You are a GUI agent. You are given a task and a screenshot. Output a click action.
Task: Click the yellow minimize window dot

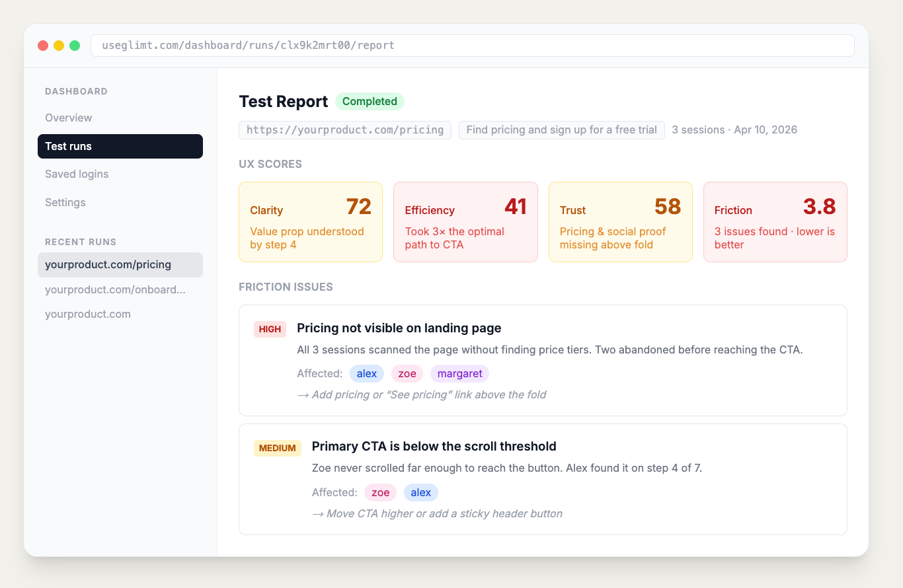tap(59, 46)
